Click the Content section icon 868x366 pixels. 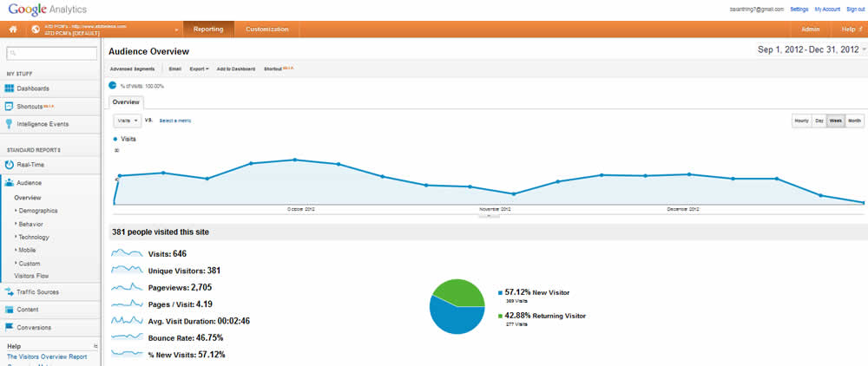click(10, 310)
